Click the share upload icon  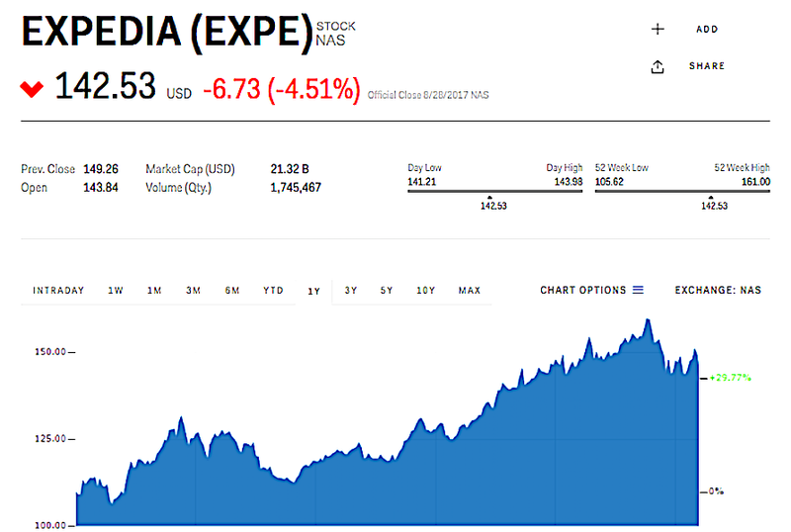click(658, 66)
